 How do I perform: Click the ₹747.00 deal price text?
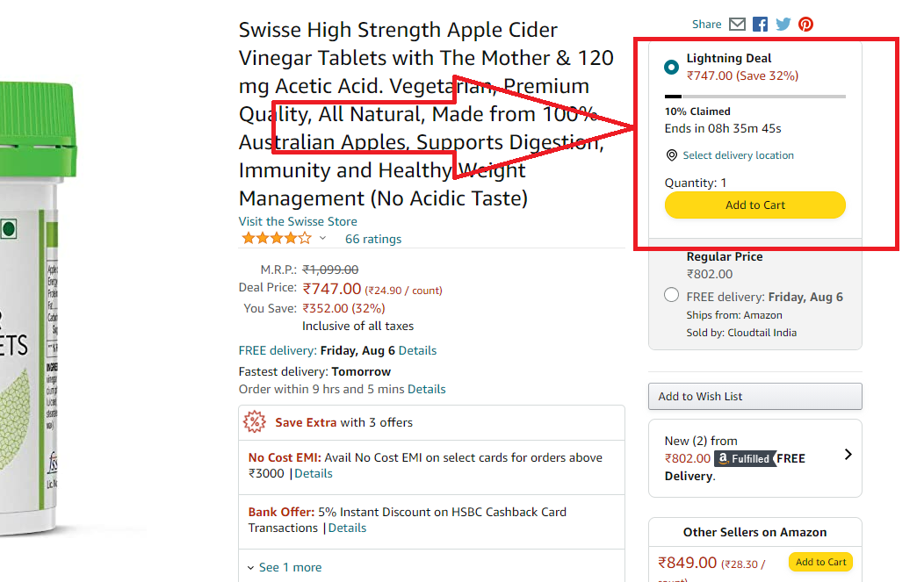(x=332, y=289)
